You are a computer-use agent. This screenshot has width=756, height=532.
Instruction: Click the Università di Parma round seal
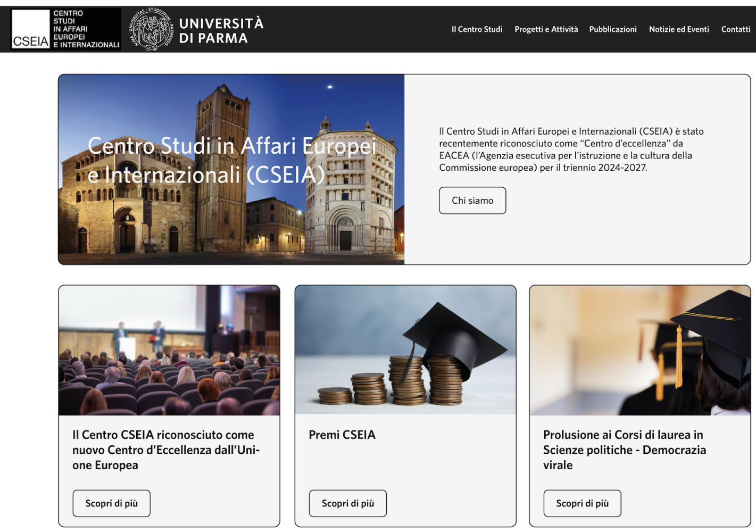(x=152, y=29)
